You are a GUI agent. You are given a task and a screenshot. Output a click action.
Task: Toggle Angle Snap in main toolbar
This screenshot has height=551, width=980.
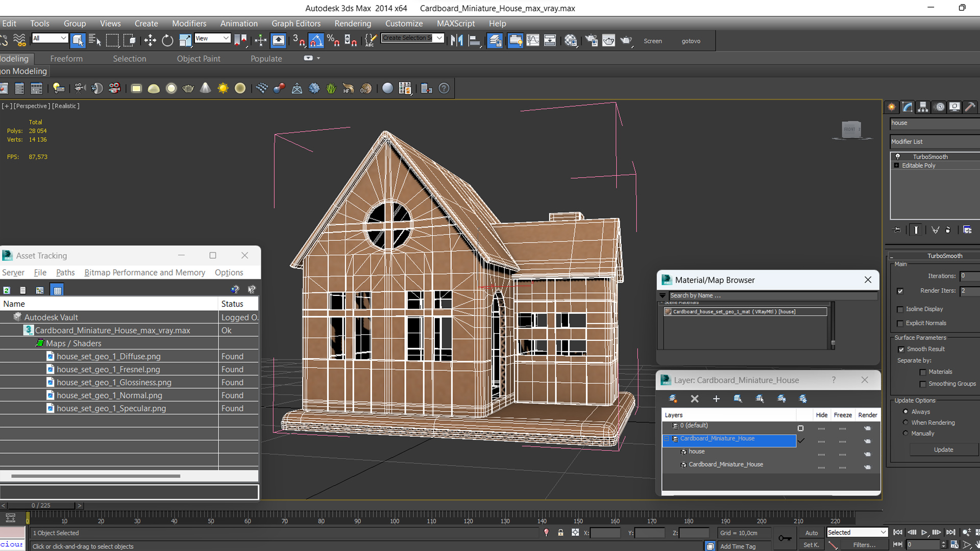316,40
